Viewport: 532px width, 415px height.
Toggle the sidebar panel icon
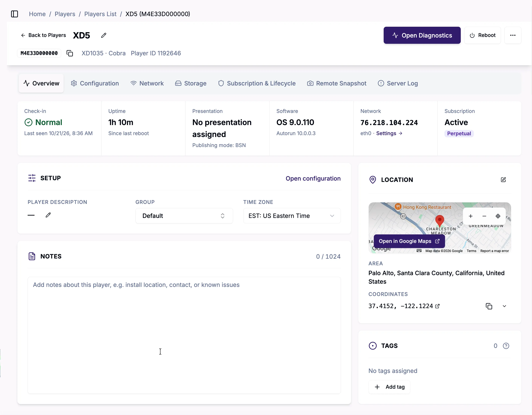tap(15, 14)
